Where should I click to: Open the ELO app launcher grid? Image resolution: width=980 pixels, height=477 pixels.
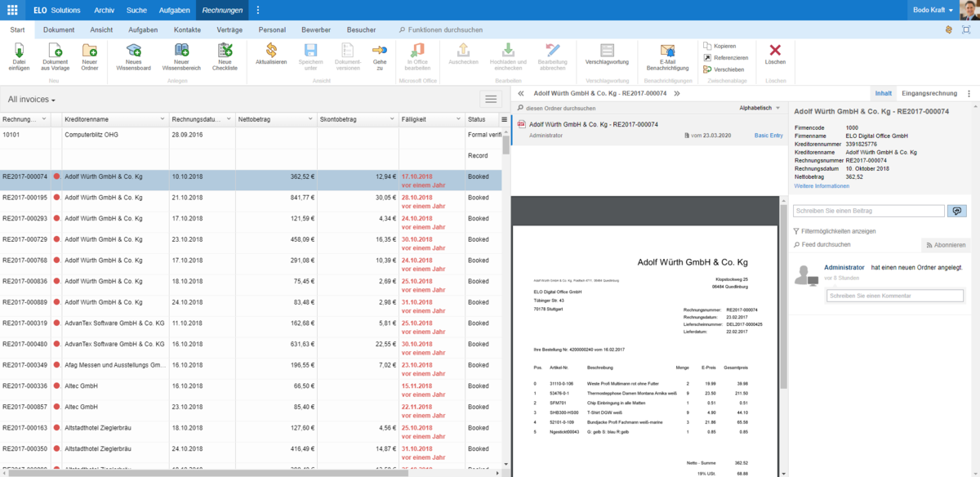tap(12, 10)
